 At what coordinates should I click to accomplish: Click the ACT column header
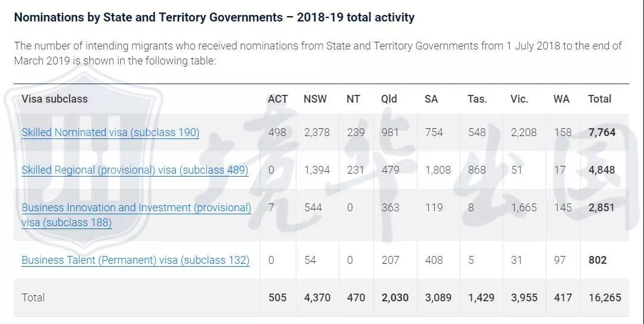point(278,99)
